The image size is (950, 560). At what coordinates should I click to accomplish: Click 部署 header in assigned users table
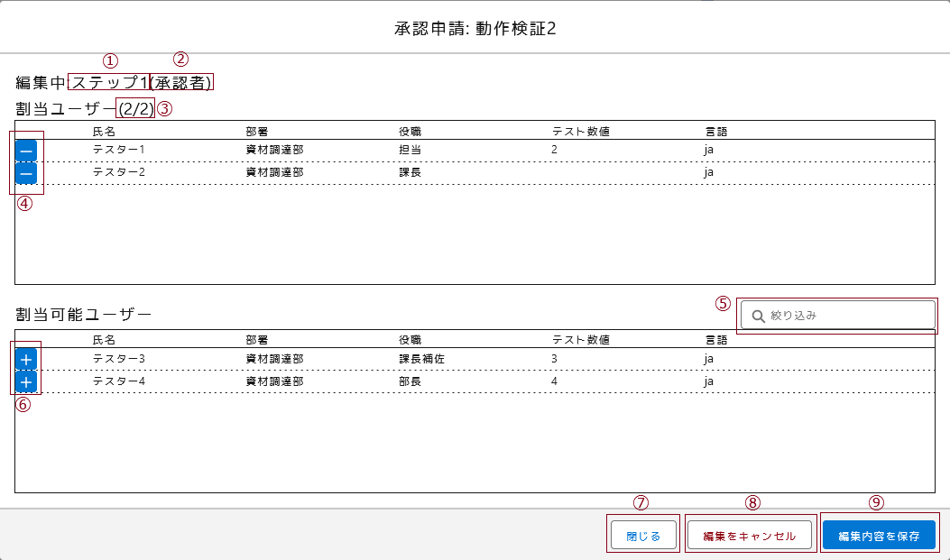[257, 132]
